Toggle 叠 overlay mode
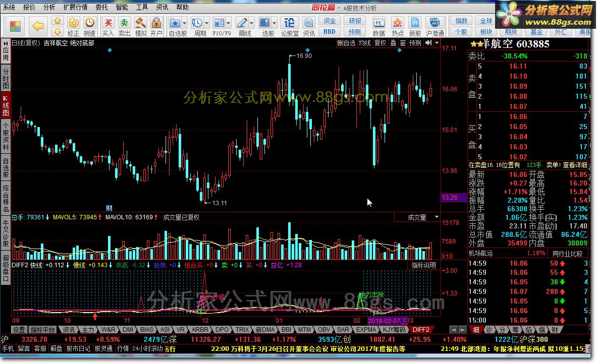The image size is (597, 364). tap(393, 43)
